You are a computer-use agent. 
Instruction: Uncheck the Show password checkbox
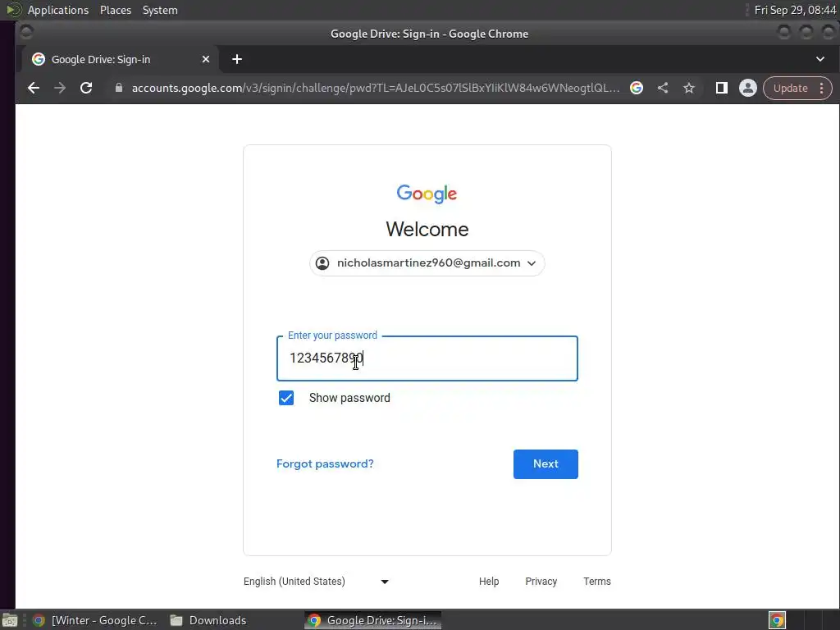286,398
